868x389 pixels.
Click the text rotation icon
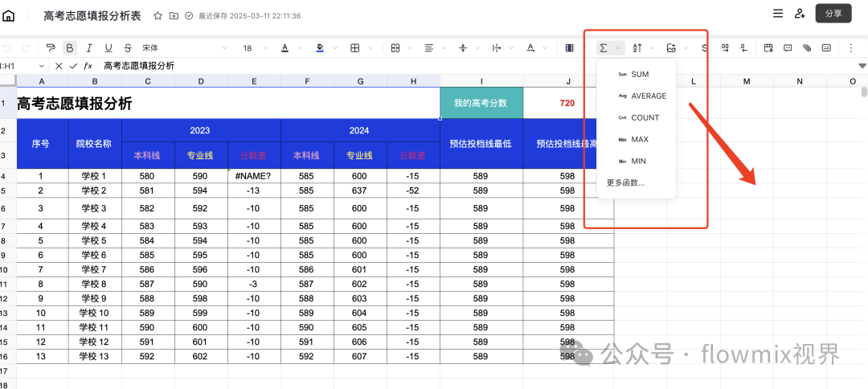[x=530, y=48]
